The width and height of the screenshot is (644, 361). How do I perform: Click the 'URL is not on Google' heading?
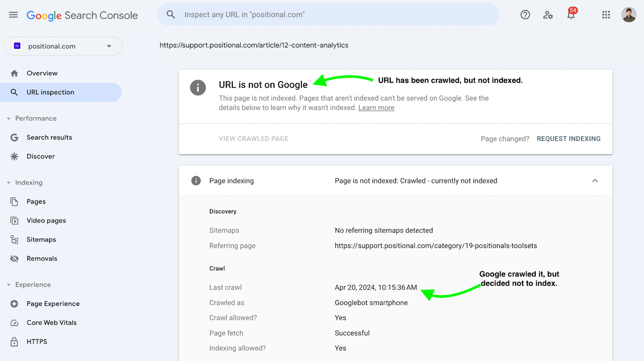263,85
